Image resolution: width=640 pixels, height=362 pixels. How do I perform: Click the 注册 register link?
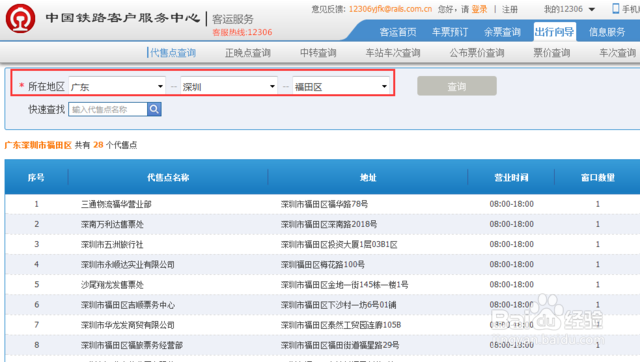click(x=509, y=9)
